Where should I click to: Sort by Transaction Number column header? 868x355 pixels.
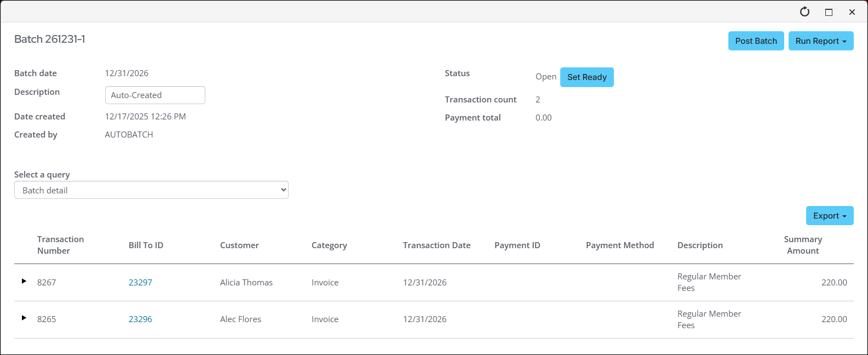[60, 245]
